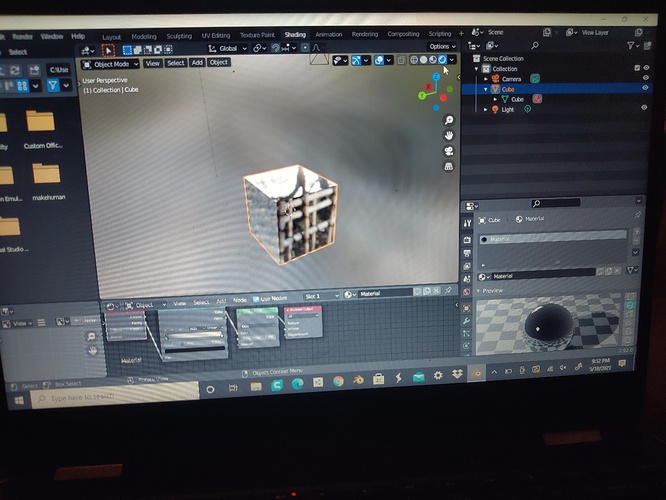The height and width of the screenshot is (500, 666).
Task: Expand the Camera item in outliner
Action: pos(486,79)
